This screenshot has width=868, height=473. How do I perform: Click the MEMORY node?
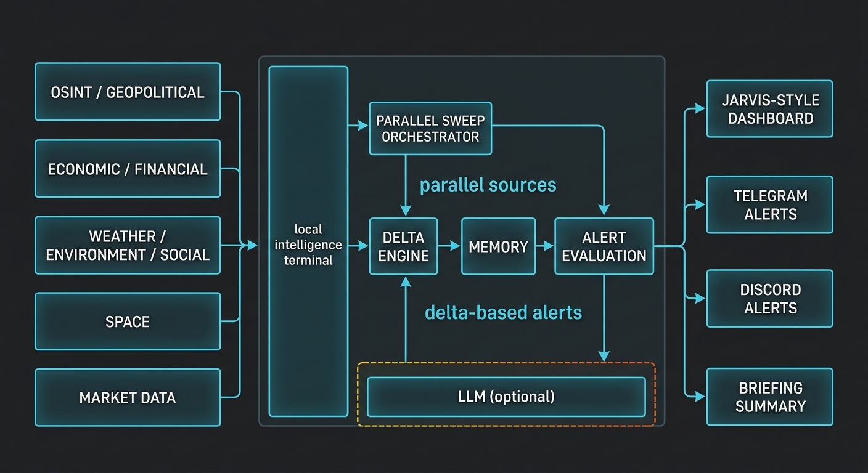pos(498,246)
